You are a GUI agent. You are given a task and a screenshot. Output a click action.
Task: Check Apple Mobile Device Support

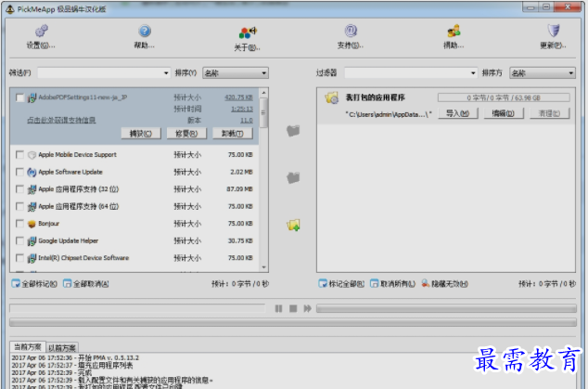[19, 155]
